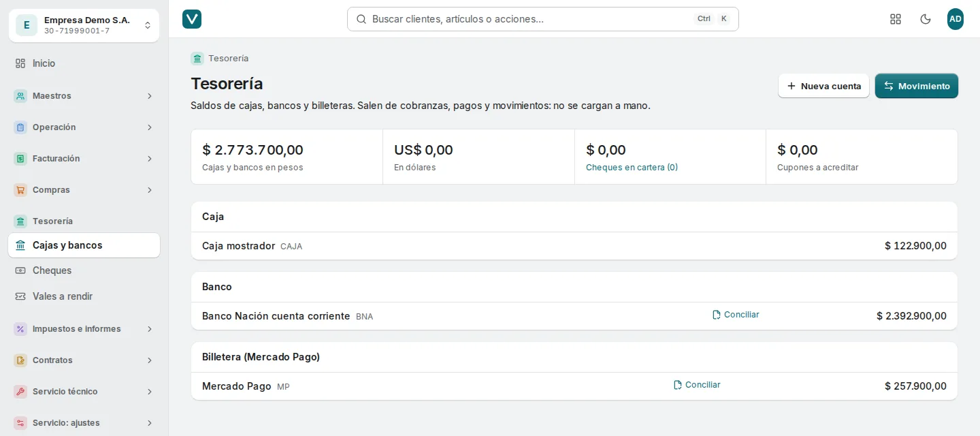Screen dimensions: 980x436
Task: Click the Servicio técnico wrench icon
Action: 20,392
